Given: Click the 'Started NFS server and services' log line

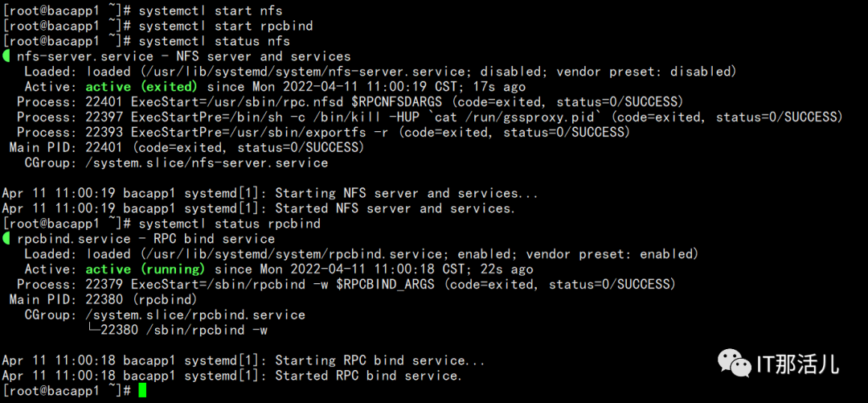Looking at the screenshot, I should [x=259, y=208].
